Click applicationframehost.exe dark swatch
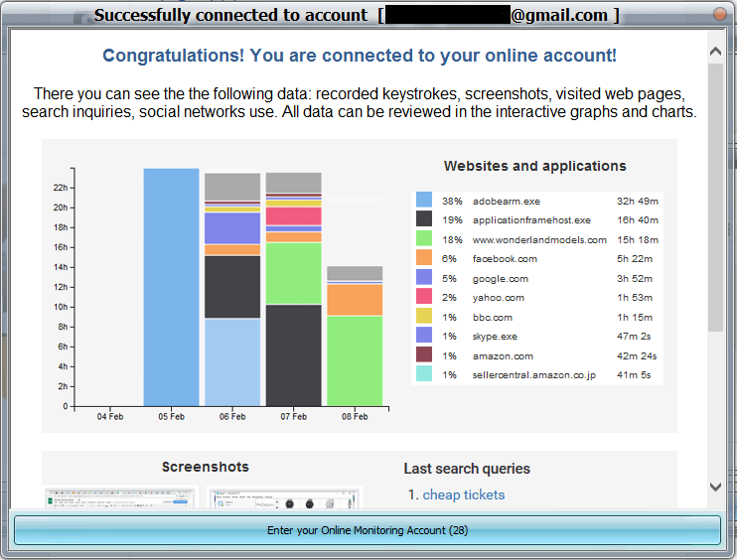This screenshot has height=560, width=737. [424, 218]
